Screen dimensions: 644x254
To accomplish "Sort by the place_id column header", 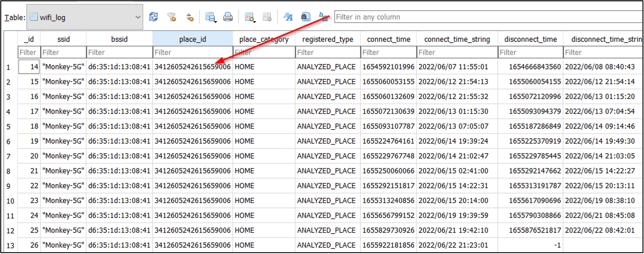I will pos(192,39).
